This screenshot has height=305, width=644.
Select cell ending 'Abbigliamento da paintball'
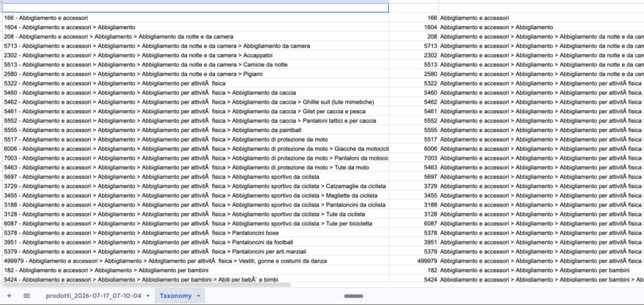pos(195,130)
